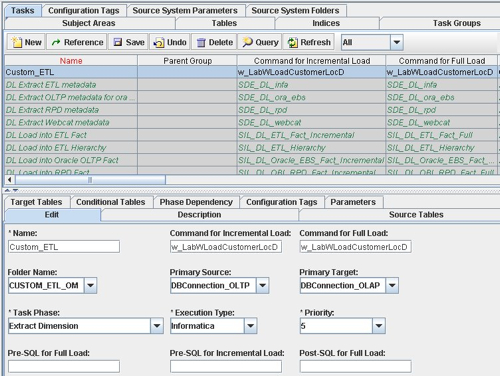Click the Save disk icon
This screenshot has width=500, height=376.
pos(118,42)
